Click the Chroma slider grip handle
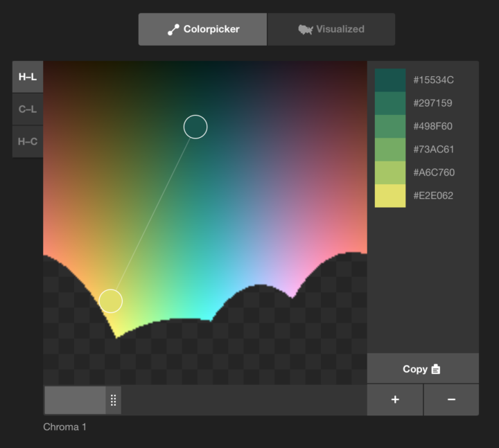 click(x=113, y=400)
